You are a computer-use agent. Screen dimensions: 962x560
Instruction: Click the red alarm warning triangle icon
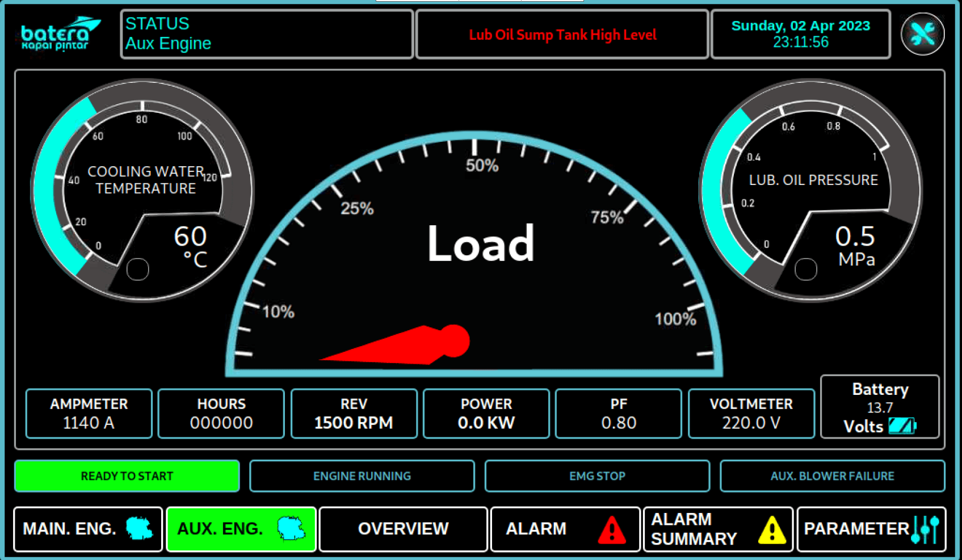611,529
